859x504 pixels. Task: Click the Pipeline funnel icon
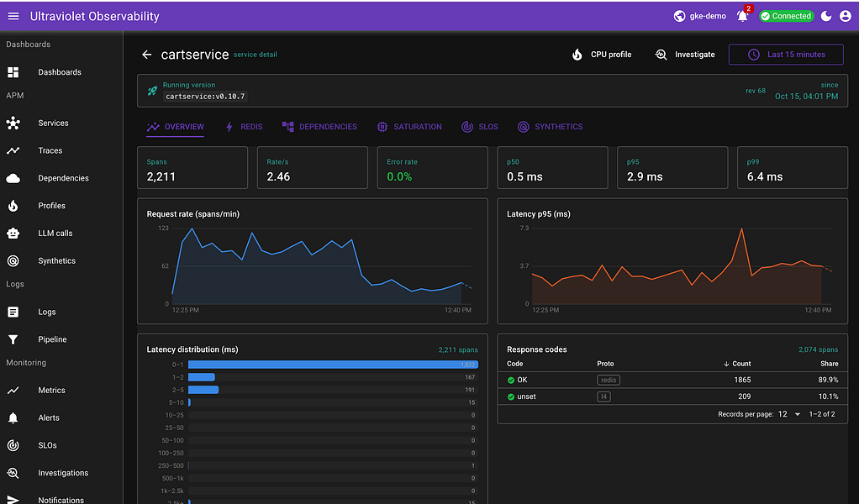(13, 339)
